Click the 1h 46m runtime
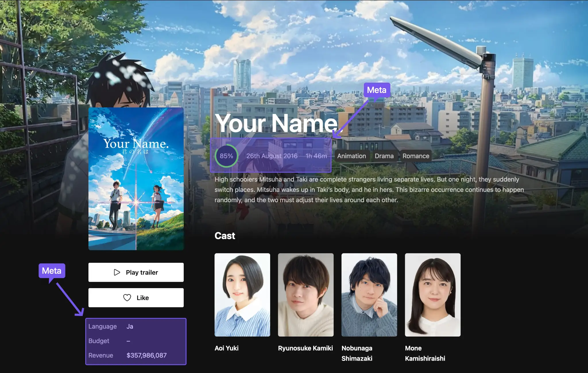588x373 pixels. (316, 156)
